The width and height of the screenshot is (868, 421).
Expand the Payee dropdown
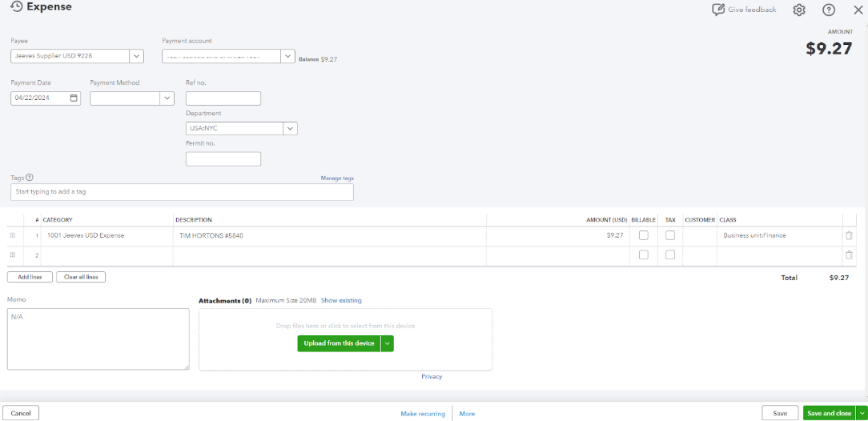[136, 56]
